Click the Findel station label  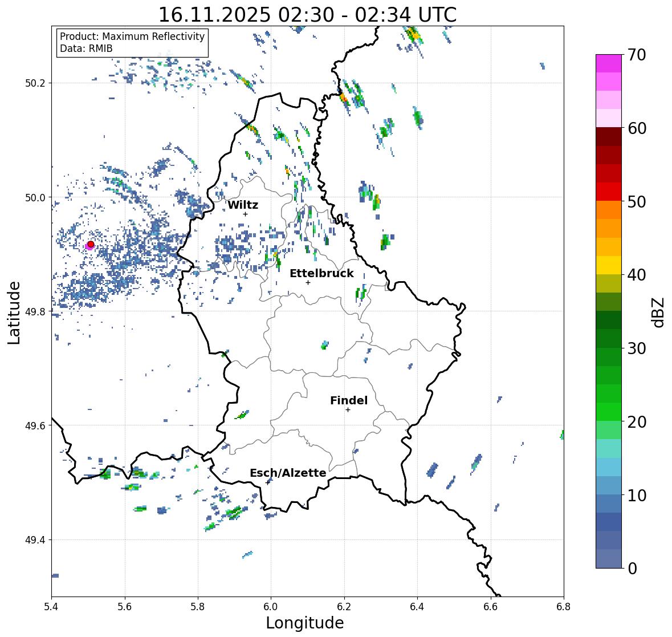(x=348, y=400)
